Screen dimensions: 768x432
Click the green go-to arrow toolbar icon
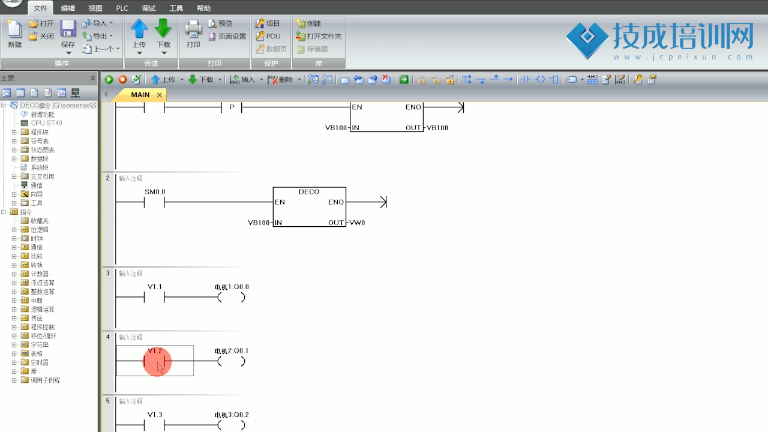click(404, 79)
